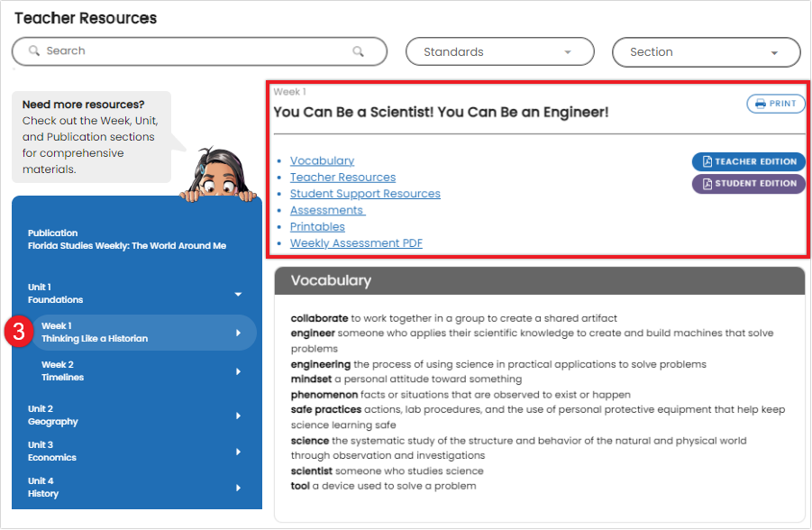
Task: Click the Printables link
Action: tap(317, 226)
